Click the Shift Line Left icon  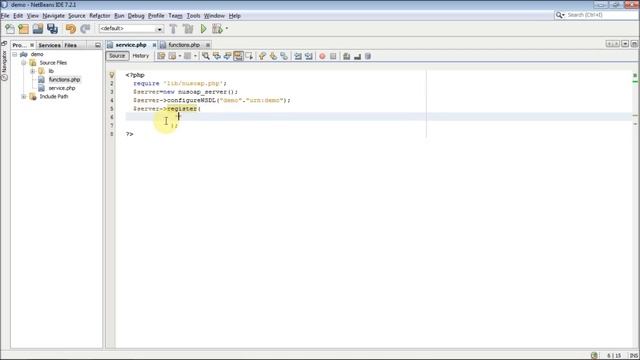tap(298, 56)
